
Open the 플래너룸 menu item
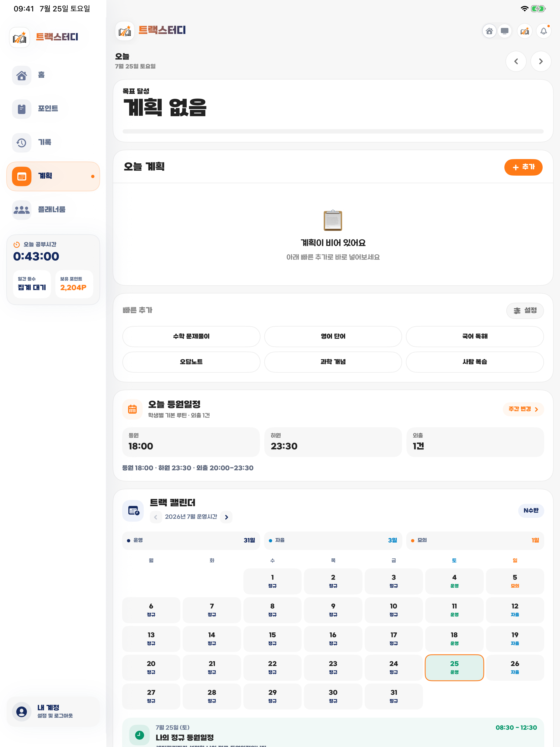(53, 210)
